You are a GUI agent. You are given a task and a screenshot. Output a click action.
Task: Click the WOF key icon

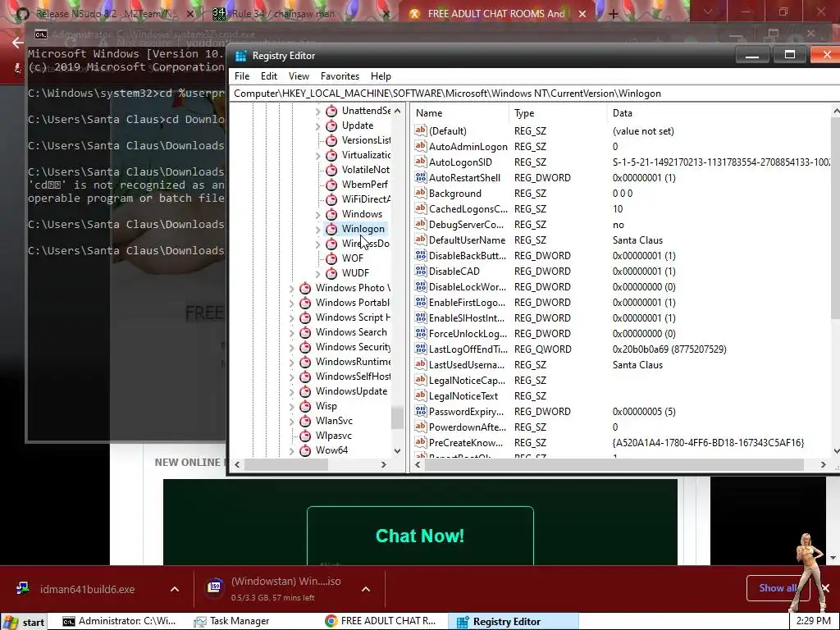pos(331,258)
